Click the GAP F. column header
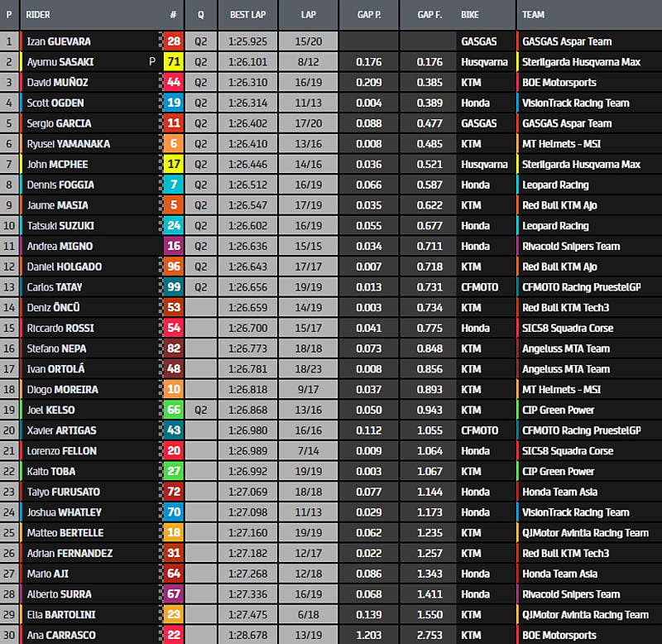This screenshot has height=644, width=662. click(429, 15)
